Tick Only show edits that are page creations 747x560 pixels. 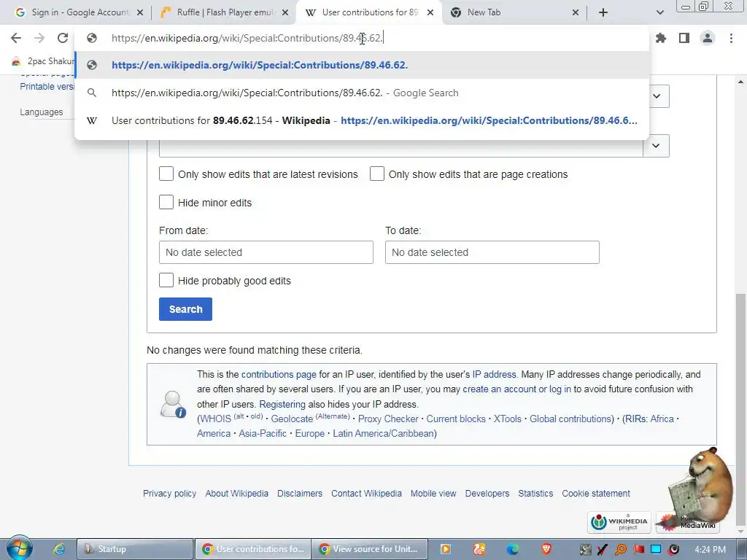(377, 174)
